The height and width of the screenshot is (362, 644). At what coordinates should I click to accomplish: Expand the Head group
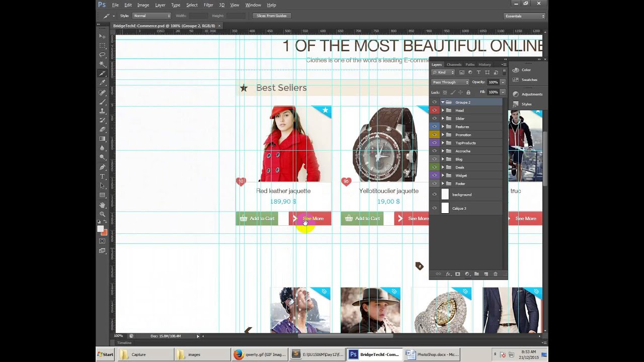[x=443, y=110]
